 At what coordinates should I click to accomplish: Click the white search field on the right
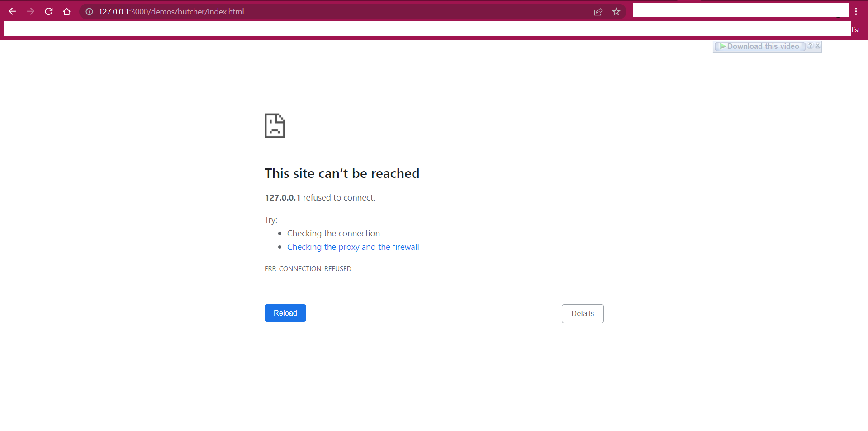pyautogui.click(x=740, y=10)
